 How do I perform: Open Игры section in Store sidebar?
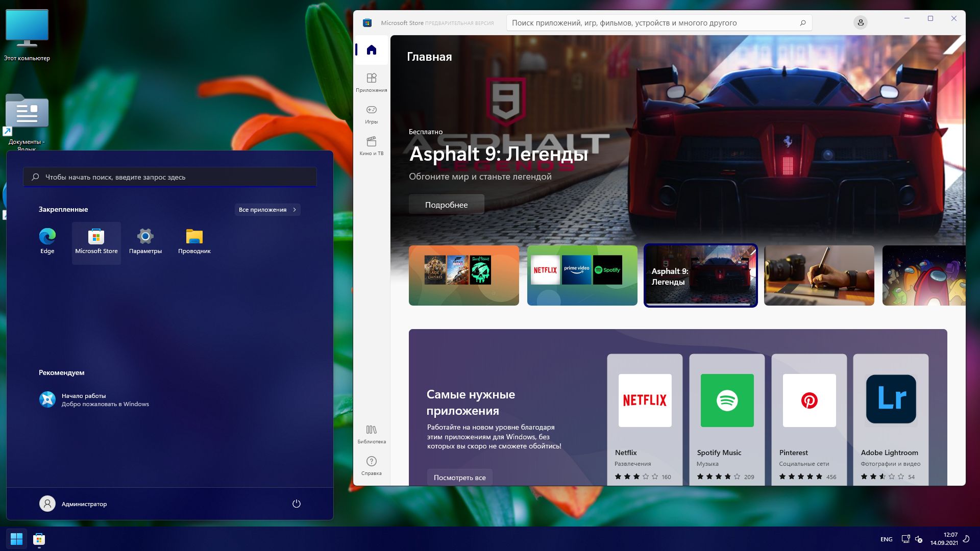(x=371, y=114)
